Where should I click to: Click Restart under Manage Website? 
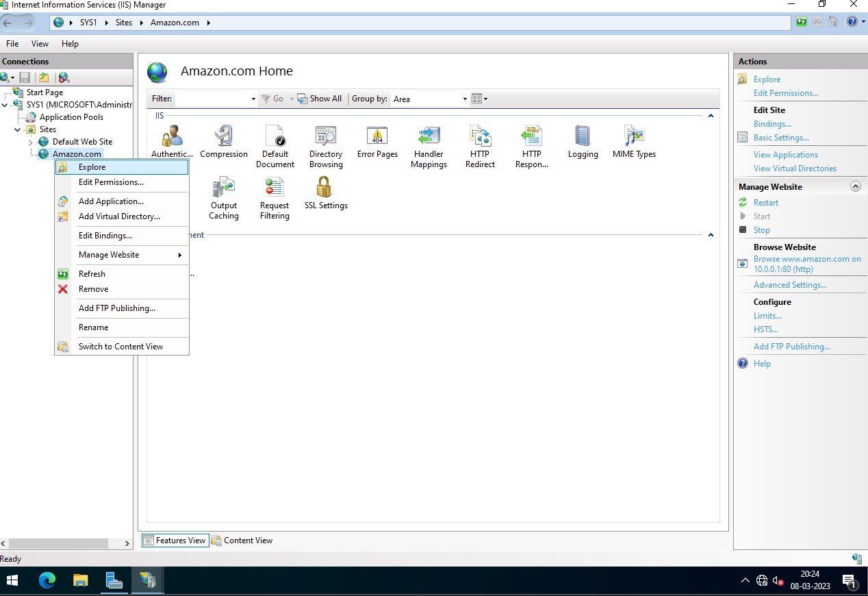[766, 203]
